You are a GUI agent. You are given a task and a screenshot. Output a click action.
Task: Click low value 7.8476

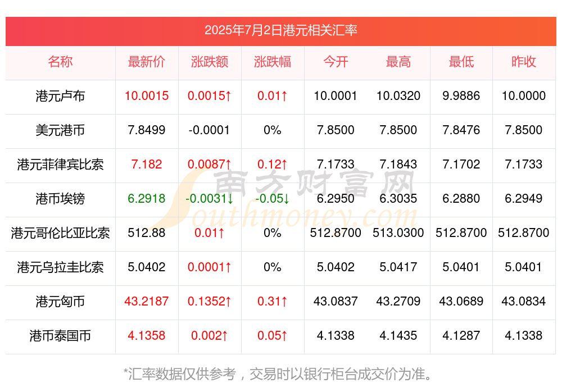[x=461, y=130]
